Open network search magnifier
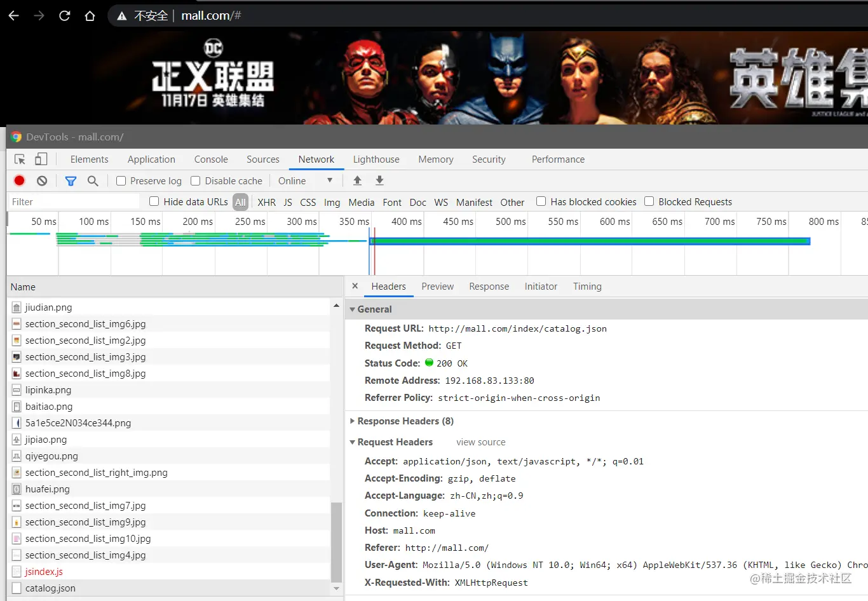This screenshot has height=601, width=868. click(x=93, y=180)
